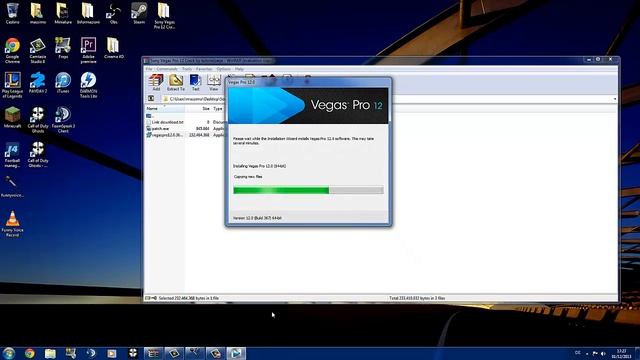The image size is (640, 360).
Task: Launch TeamSpeak 3 Client shortcut
Action: coord(63,120)
